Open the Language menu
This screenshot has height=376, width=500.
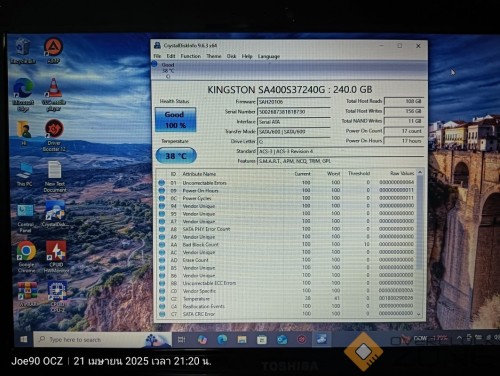pos(269,56)
